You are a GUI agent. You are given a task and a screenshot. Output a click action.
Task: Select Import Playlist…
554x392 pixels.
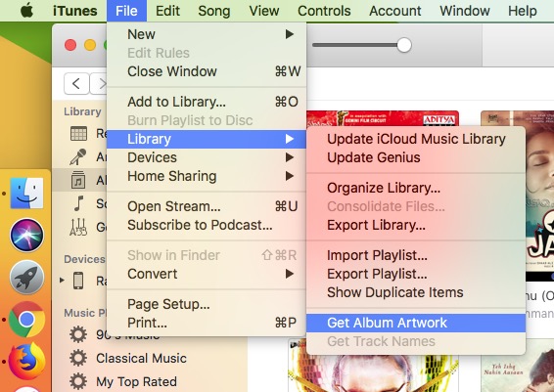pos(416,255)
